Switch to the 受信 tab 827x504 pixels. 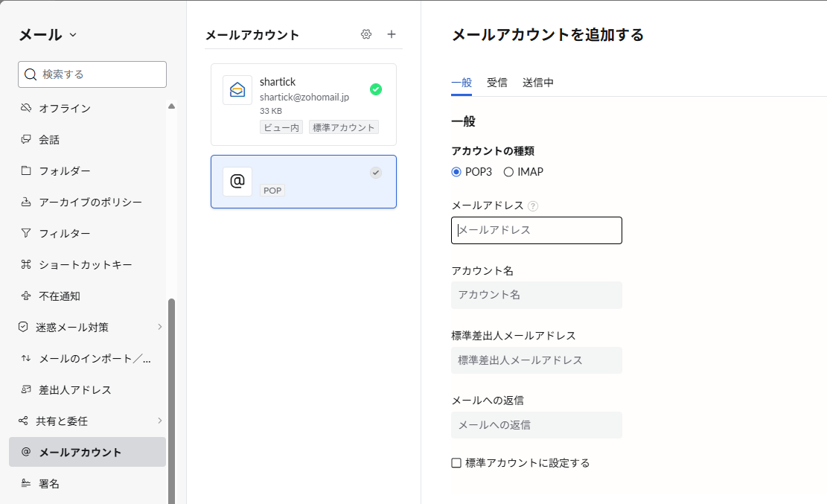click(x=496, y=83)
